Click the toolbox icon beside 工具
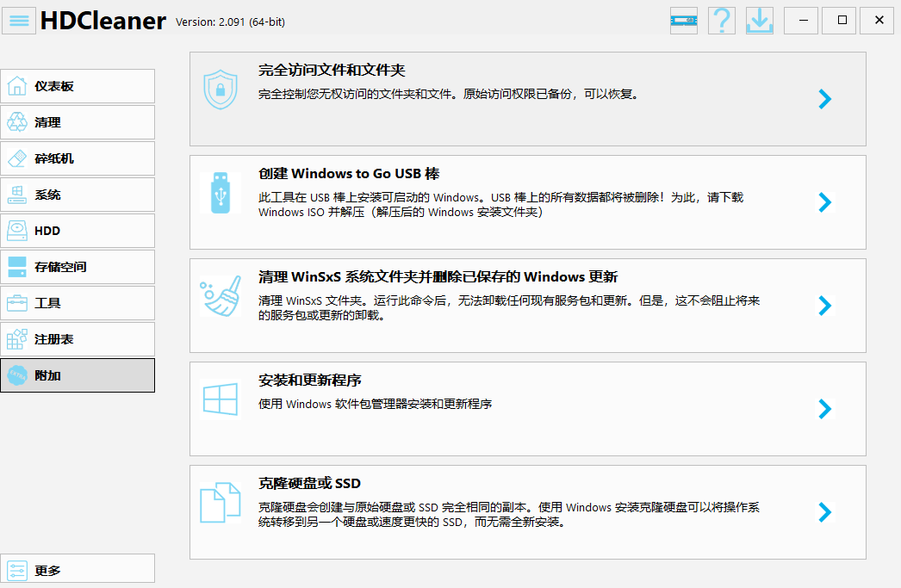This screenshot has height=588, width=901. (17, 303)
